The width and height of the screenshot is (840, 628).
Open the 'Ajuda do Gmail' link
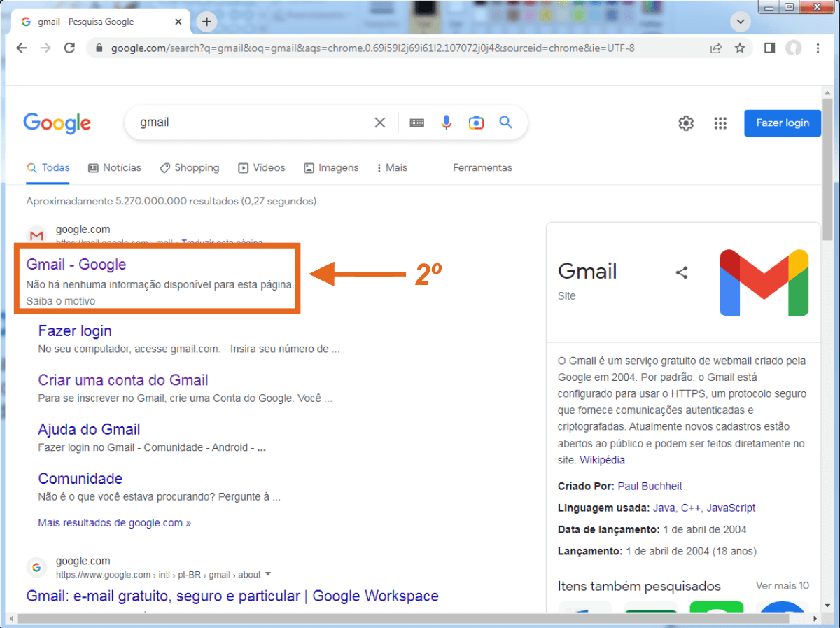coord(89,429)
